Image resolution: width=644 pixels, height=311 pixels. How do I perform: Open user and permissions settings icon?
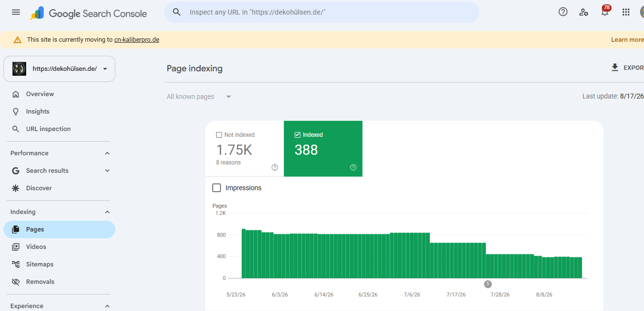[x=584, y=12]
